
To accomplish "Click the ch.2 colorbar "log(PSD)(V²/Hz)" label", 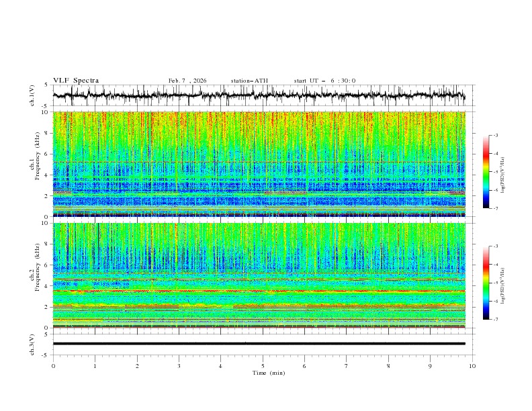I will point(502,286).
